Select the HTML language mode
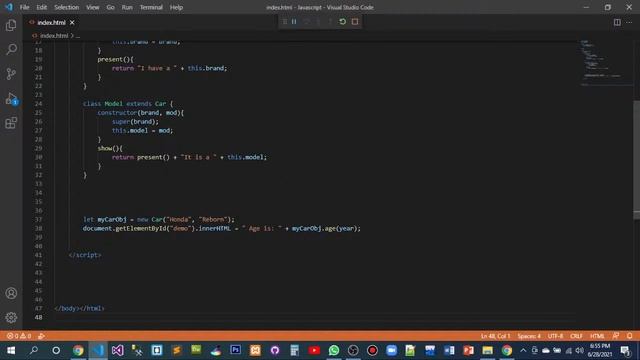The image size is (640, 360). (x=597, y=336)
